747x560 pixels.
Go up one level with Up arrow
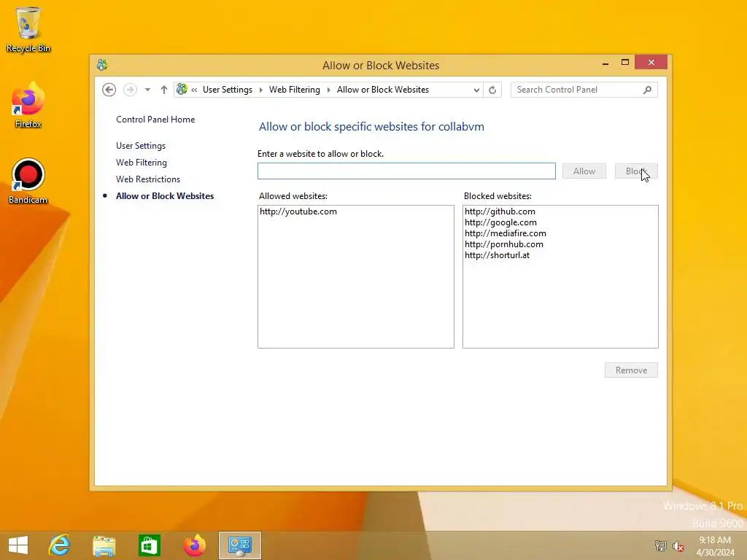pos(164,90)
